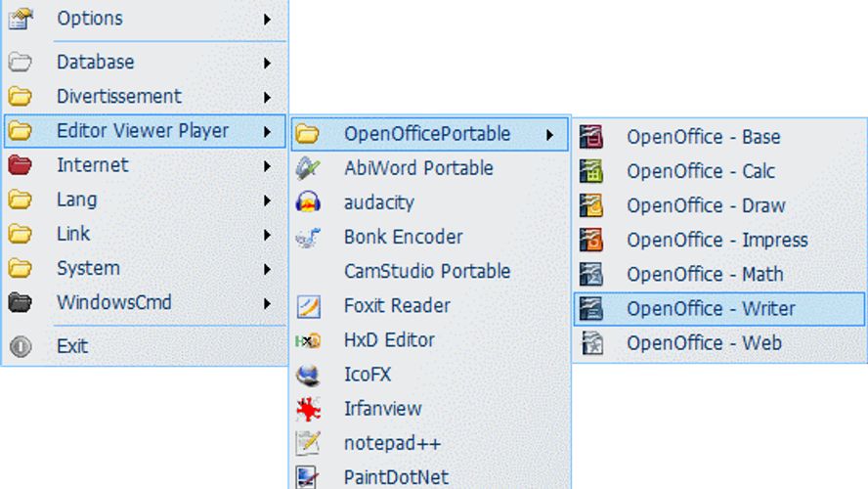Screen dimensions: 868x489
Task: Click the Exit power icon
Action: click(21, 346)
